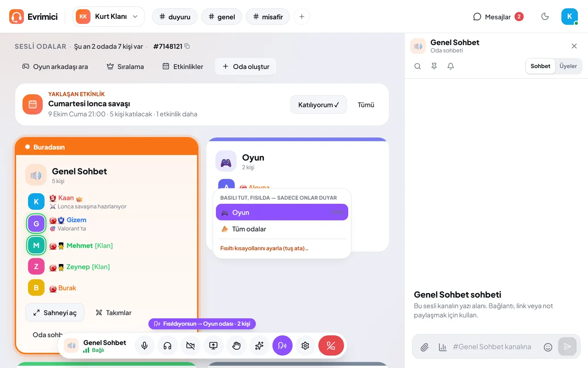Switch to dark mode
Screen dimensions: 588x368
pyautogui.click(x=545, y=17)
